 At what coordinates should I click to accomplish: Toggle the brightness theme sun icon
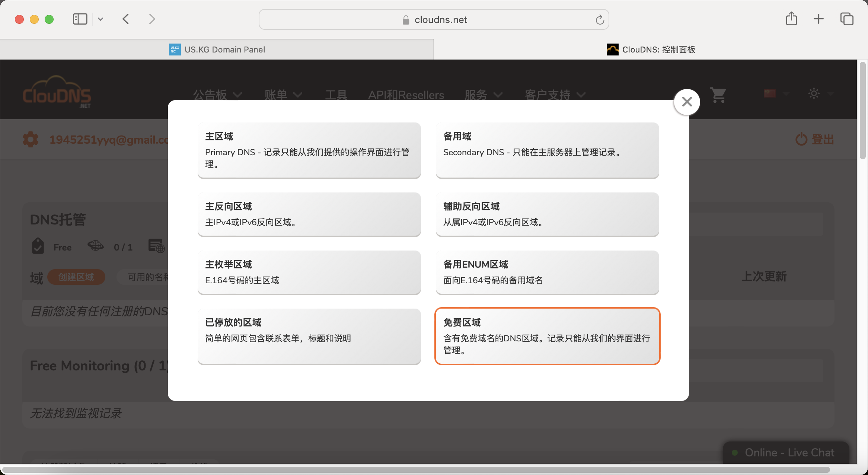tap(814, 93)
